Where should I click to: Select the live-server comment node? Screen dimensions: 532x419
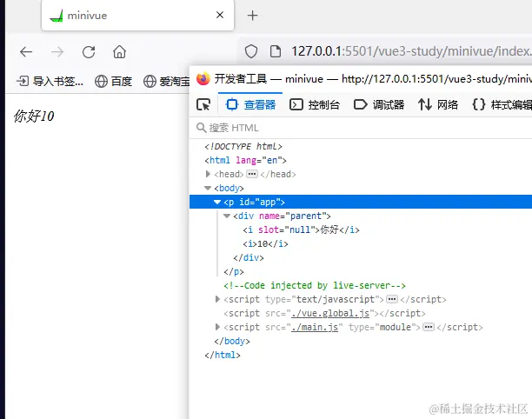[x=315, y=285]
